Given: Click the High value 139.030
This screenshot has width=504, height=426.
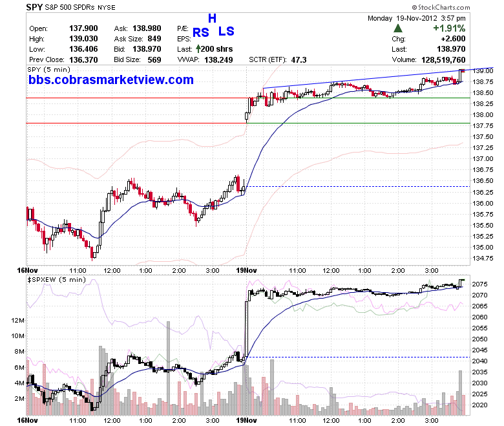Looking at the screenshot, I should click(x=83, y=39).
